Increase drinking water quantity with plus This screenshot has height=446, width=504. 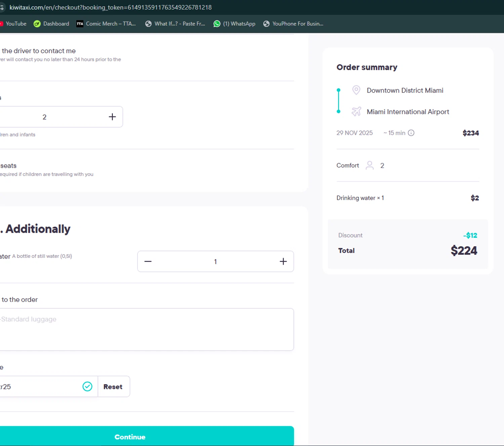point(283,261)
